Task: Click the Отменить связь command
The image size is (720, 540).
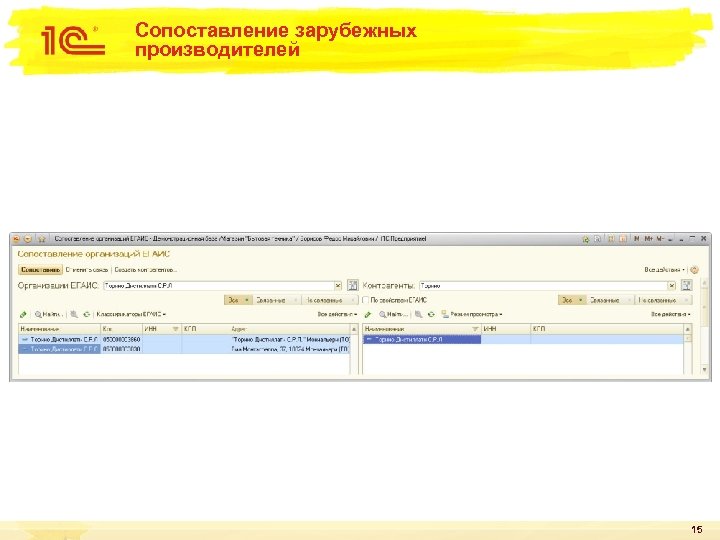Action: (x=87, y=270)
